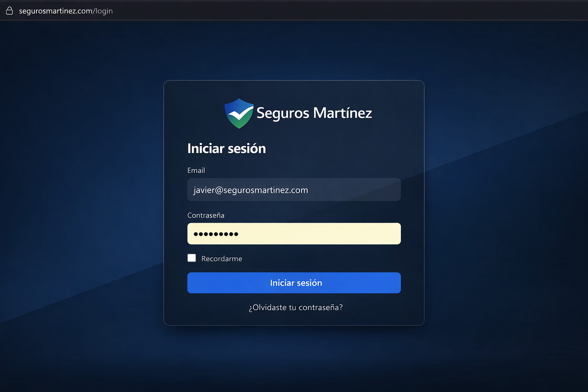Click the Iniciar sesión button text
Screen dimensions: 588x392
pos(295,283)
